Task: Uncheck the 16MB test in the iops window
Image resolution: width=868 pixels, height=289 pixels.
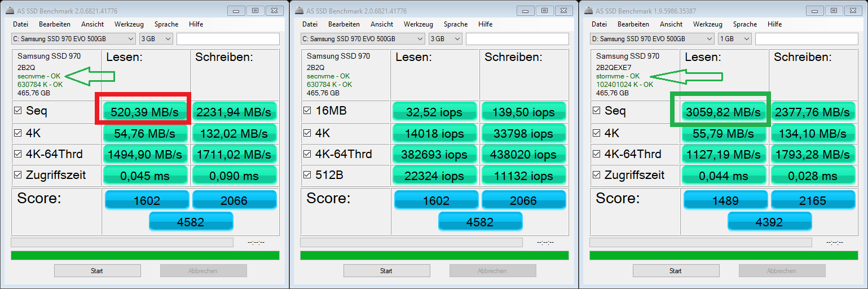Action: [x=307, y=112]
